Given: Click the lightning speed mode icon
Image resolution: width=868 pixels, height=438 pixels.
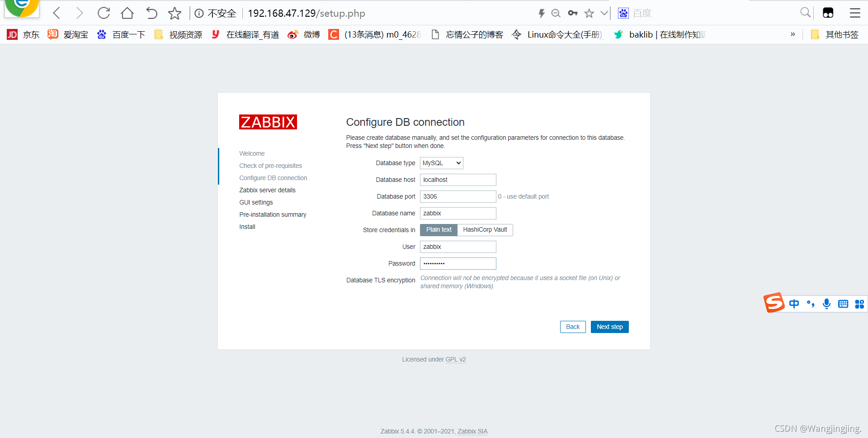Looking at the screenshot, I should 542,13.
